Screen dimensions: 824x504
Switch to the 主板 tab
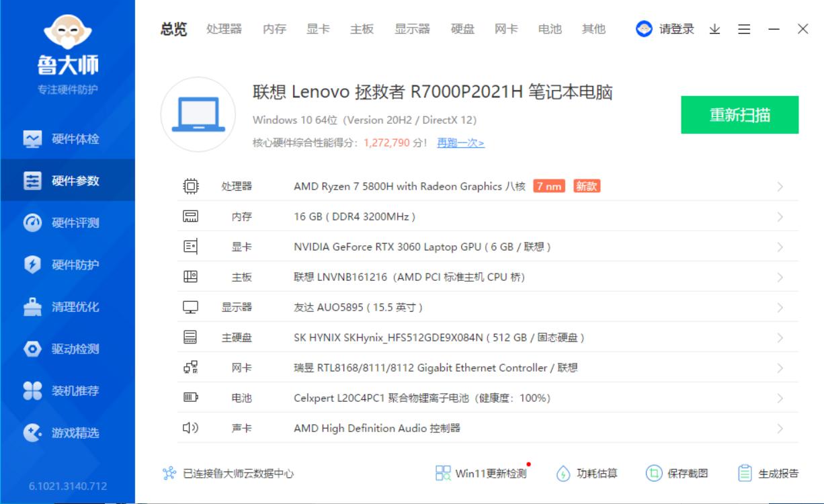(362, 29)
